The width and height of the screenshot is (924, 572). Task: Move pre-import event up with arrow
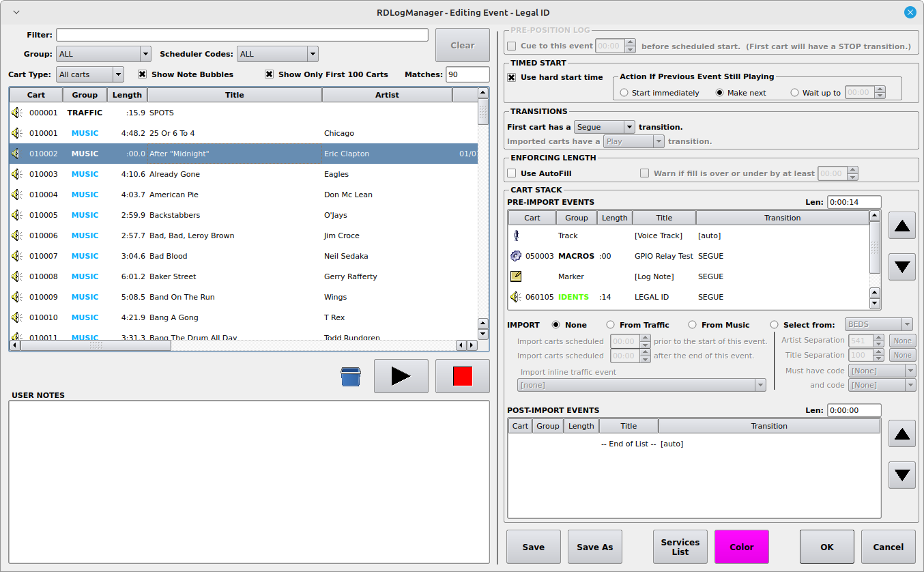click(x=901, y=225)
